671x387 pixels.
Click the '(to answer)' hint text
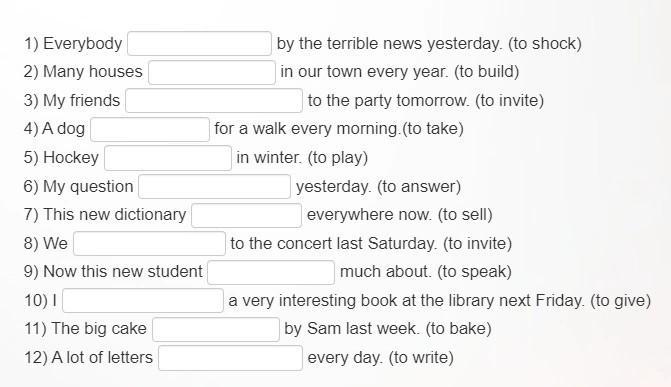pyautogui.click(x=419, y=187)
